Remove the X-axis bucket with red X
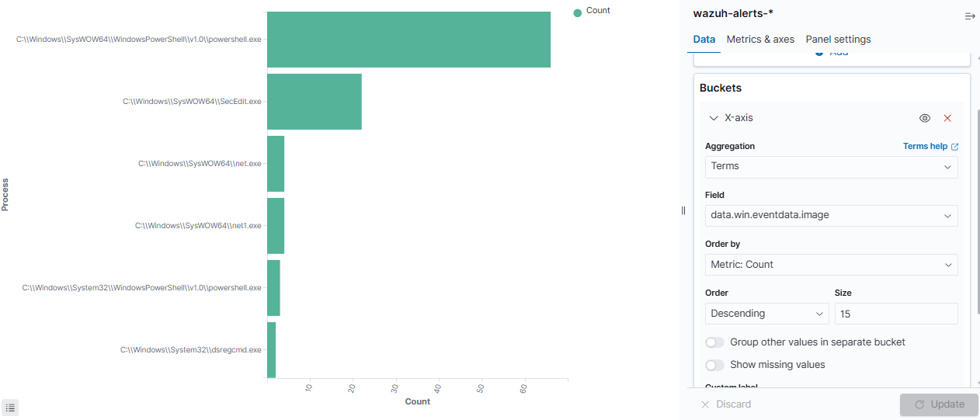Viewport: 980px width, 420px height. 947,118
